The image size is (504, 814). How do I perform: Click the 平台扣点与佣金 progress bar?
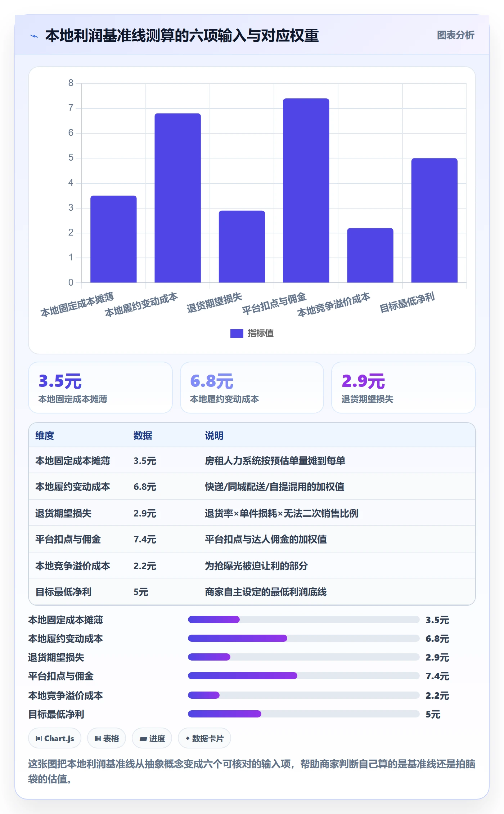coord(303,676)
